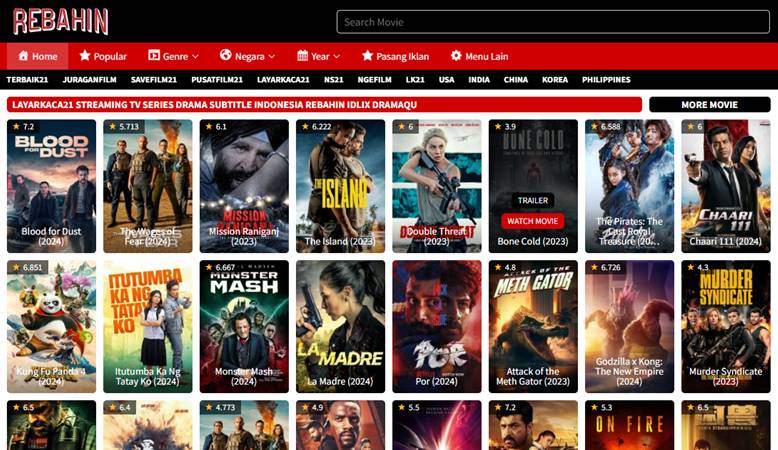The height and width of the screenshot is (450, 778).
Task: Click the globe icon beside Negara
Action: click(x=225, y=55)
